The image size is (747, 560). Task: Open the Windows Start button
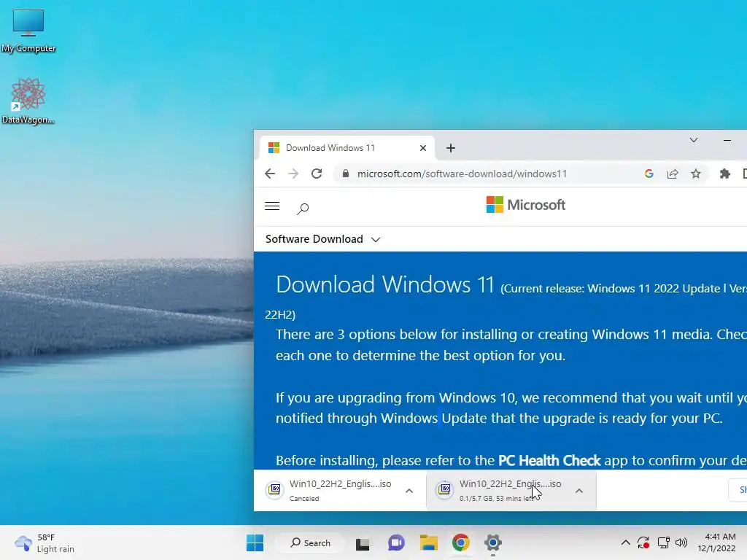click(255, 542)
